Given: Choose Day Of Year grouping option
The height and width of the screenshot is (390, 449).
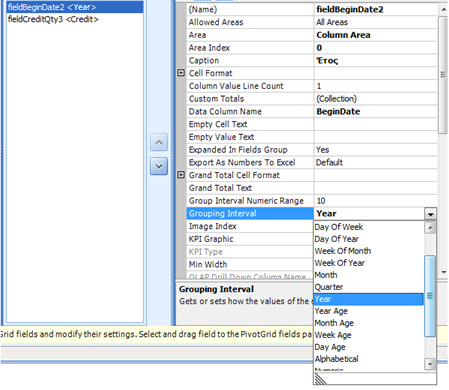Looking at the screenshot, I should coord(337,239).
